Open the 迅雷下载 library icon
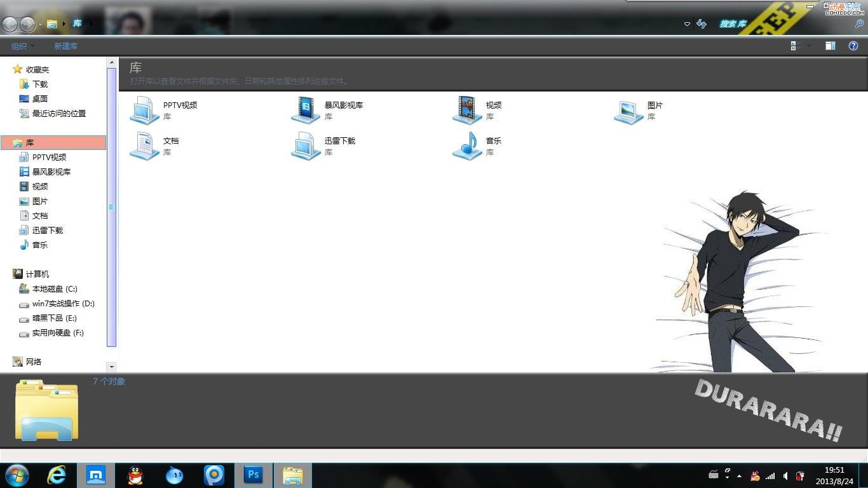 pyautogui.click(x=306, y=146)
